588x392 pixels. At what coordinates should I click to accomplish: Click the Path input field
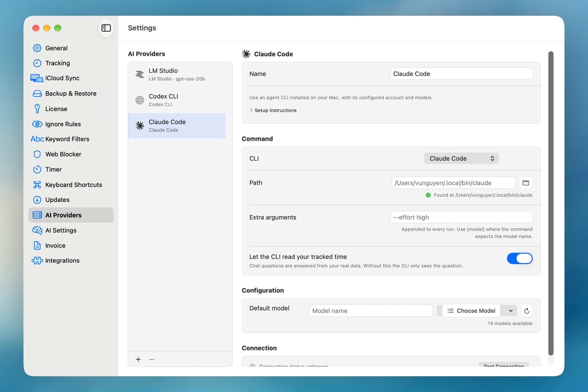pyautogui.click(x=453, y=183)
